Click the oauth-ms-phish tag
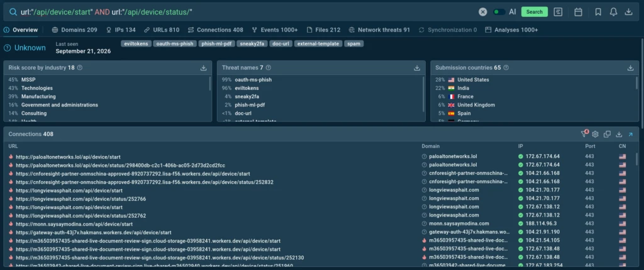 tap(175, 43)
